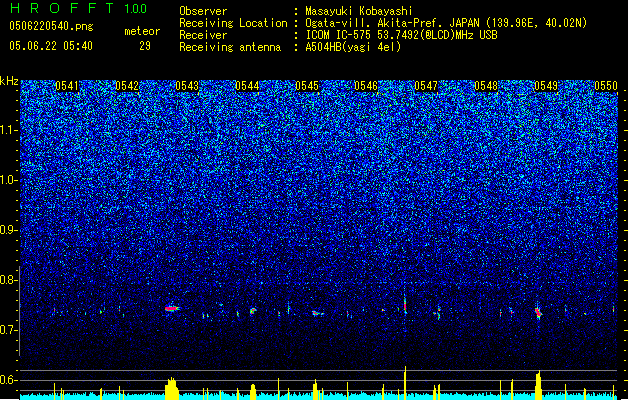This screenshot has height=400, width=629.
Task: Click Ogata-vill. Akita-Pref. JAPAN location text
Action: pyautogui.click(x=446, y=23)
